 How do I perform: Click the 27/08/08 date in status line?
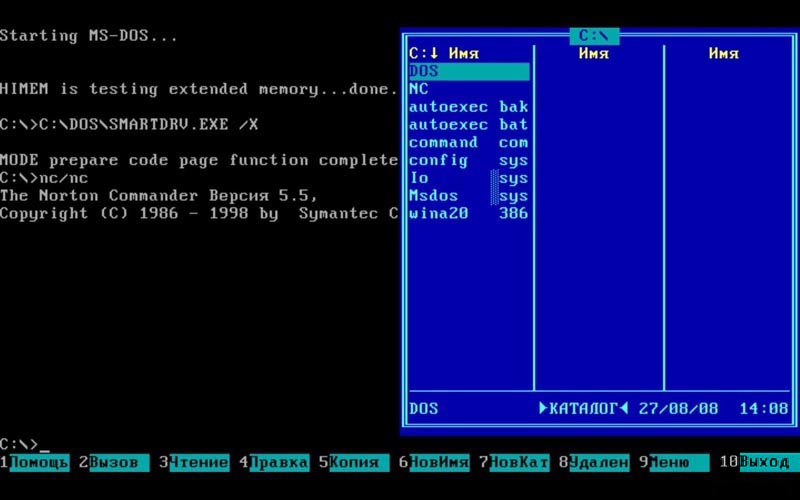[x=679, y=409]
